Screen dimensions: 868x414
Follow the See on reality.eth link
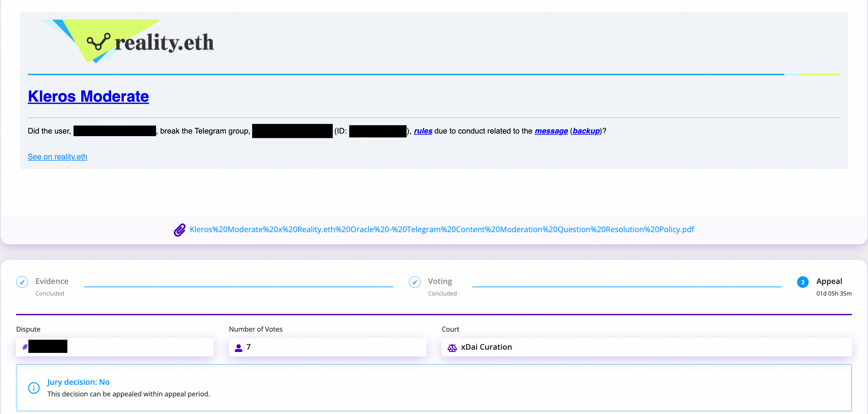58,156
